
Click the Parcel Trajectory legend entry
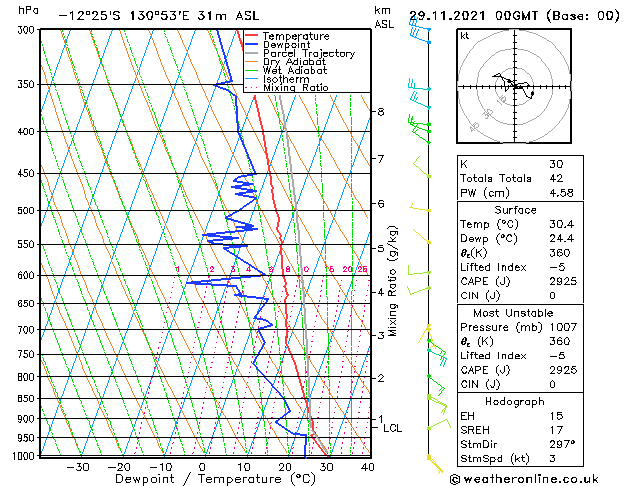300,53
